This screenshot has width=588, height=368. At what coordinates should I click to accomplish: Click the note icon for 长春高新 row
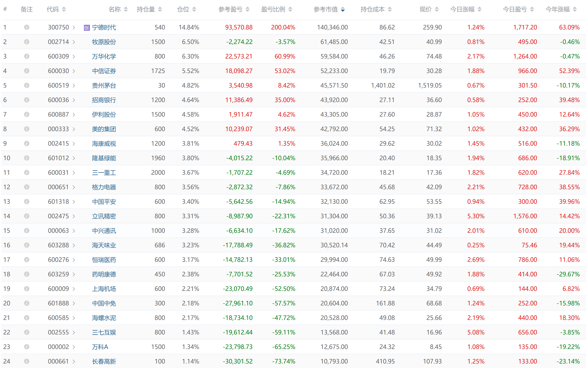[x=27, y=361]
